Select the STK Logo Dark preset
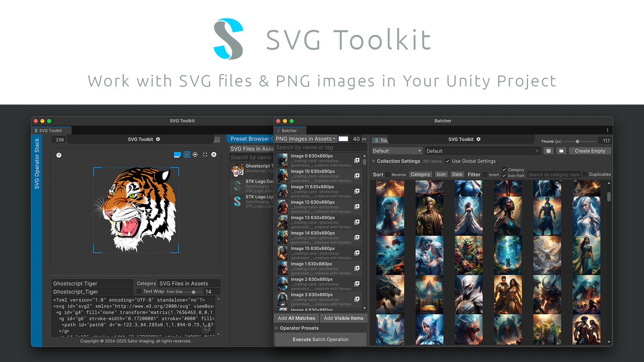Viewport: 644px width, 362px height. click(x=252, y=186)
